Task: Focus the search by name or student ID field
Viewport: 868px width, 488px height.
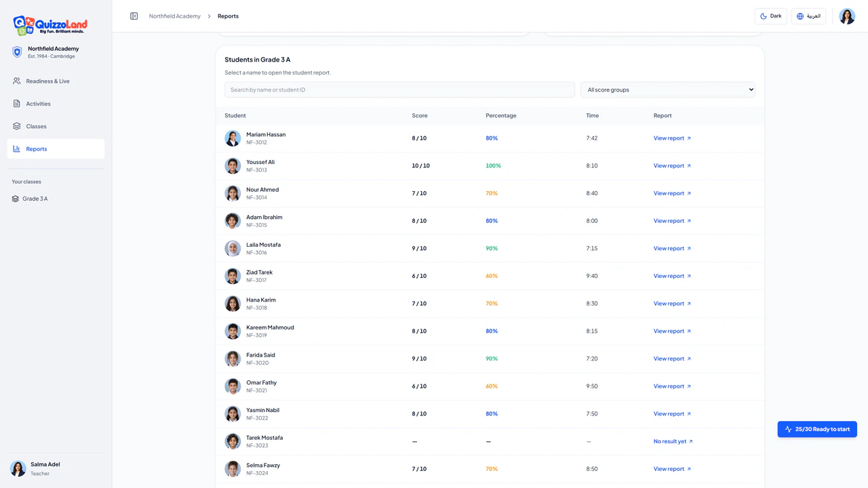Action: coord(399,89)
